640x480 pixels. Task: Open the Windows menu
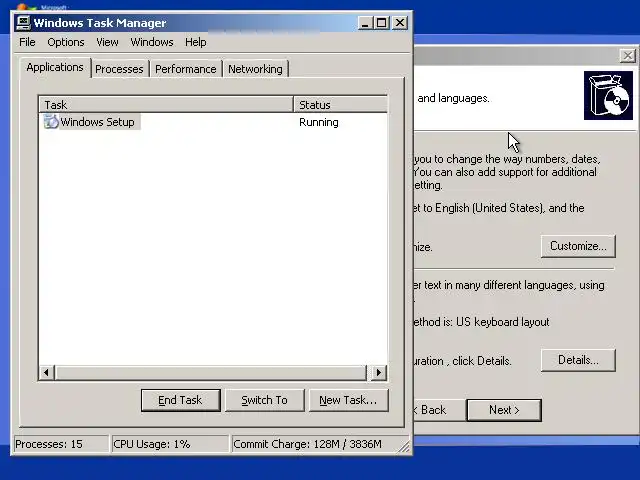click(x=152, y=42)
